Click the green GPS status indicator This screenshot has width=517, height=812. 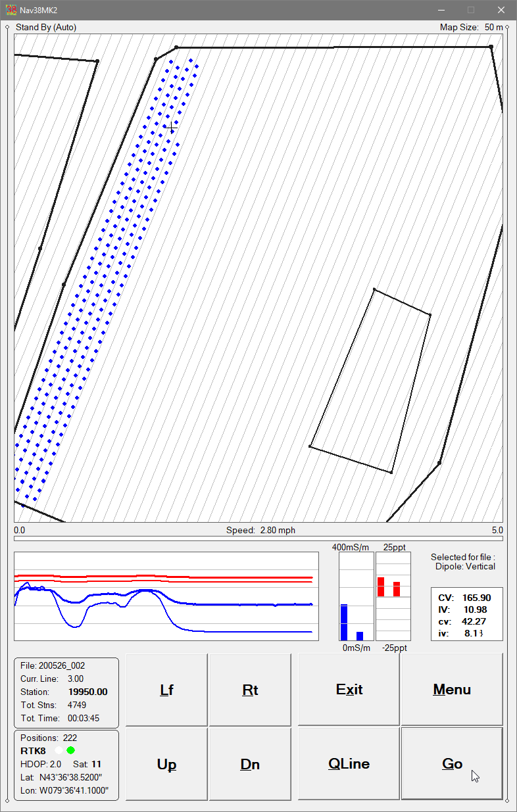71,750
